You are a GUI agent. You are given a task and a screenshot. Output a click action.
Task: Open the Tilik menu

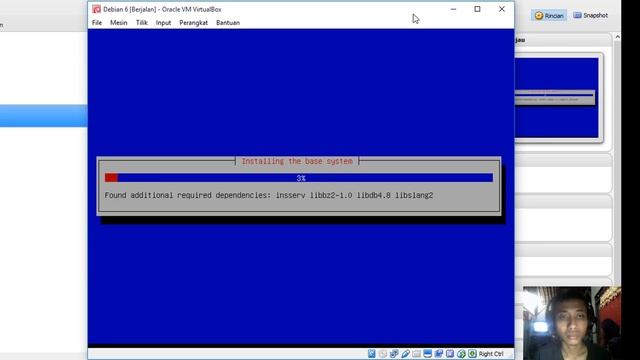[x=142, y=23]
